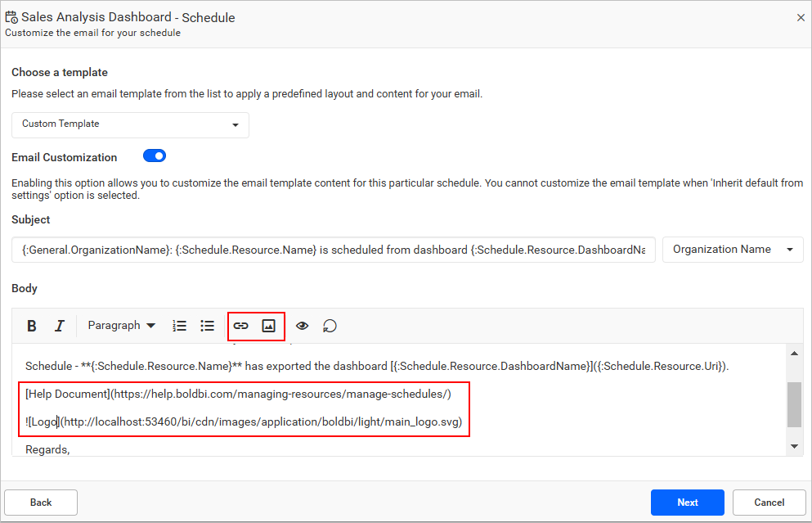Click the insert link icon

click(240, 326)
